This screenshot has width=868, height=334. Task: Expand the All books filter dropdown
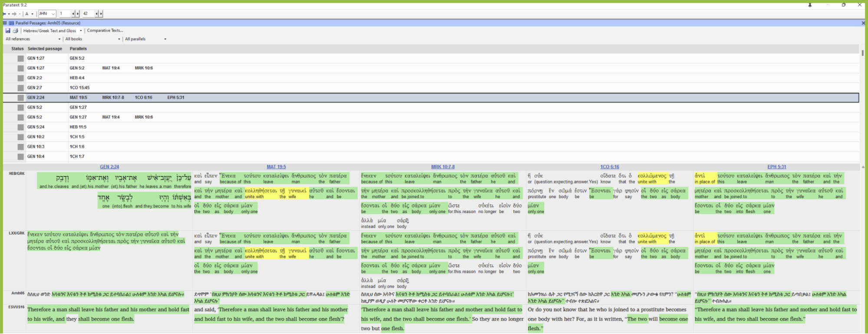coord(92,39)
